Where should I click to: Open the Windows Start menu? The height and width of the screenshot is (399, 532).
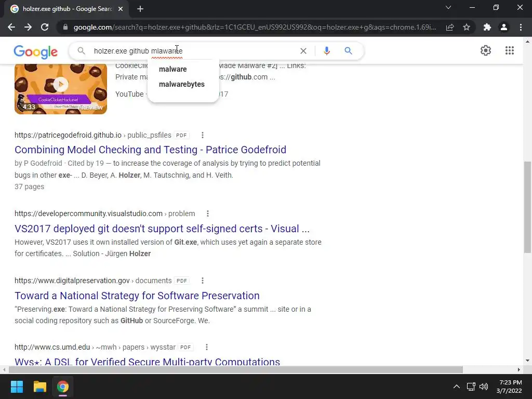pyautogui.click(x=17, y=387)
